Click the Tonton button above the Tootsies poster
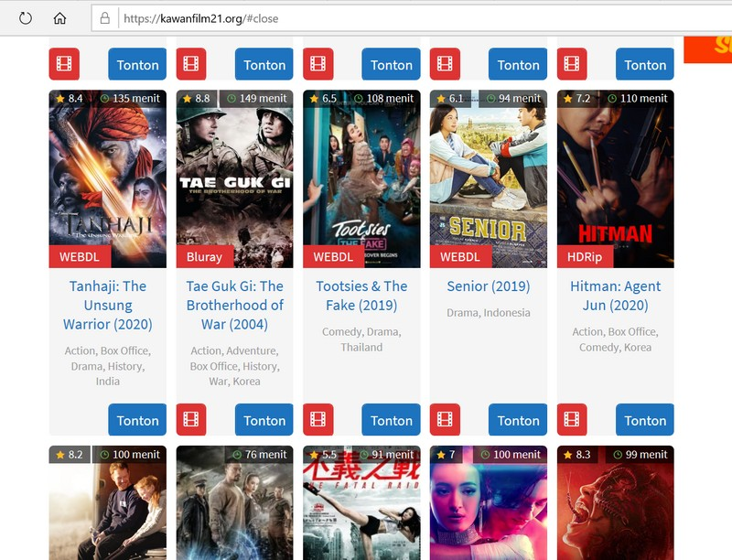This screenshot has height=560, width=732. (x=392, y=64)
